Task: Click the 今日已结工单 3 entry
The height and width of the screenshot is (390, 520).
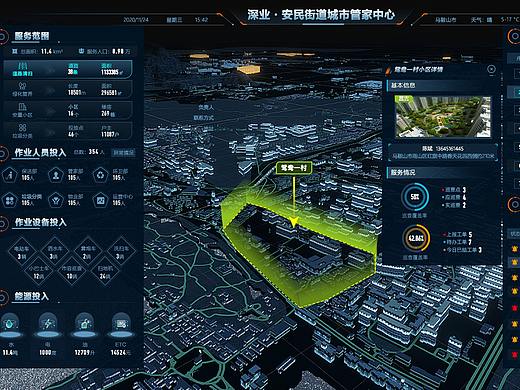Action: coord(462,250)
